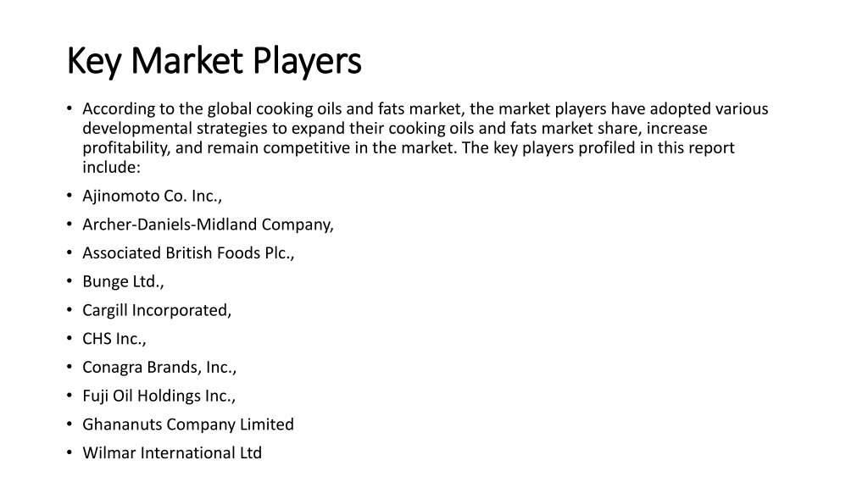Click the bullet point before the intro paragraph

click(70, 108)
